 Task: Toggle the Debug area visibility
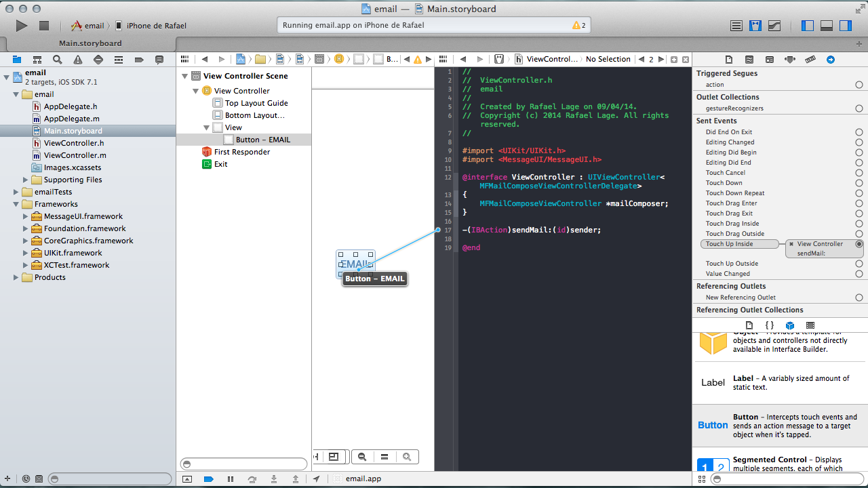827,26
